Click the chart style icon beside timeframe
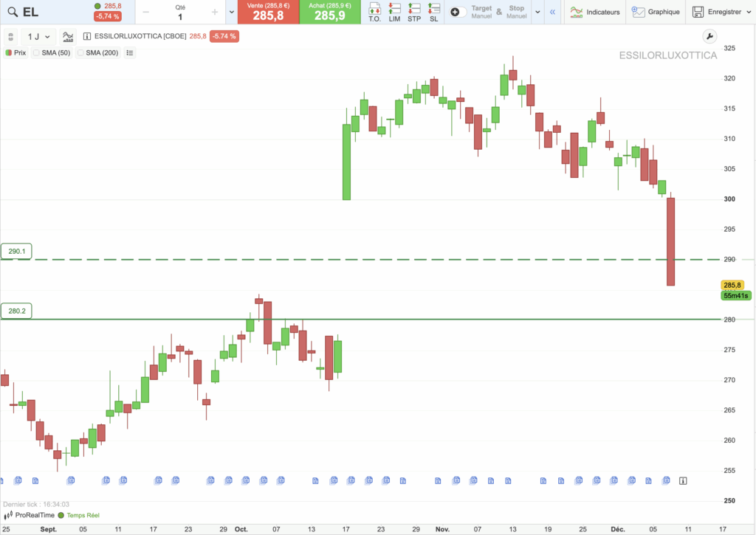 point(68,36)
